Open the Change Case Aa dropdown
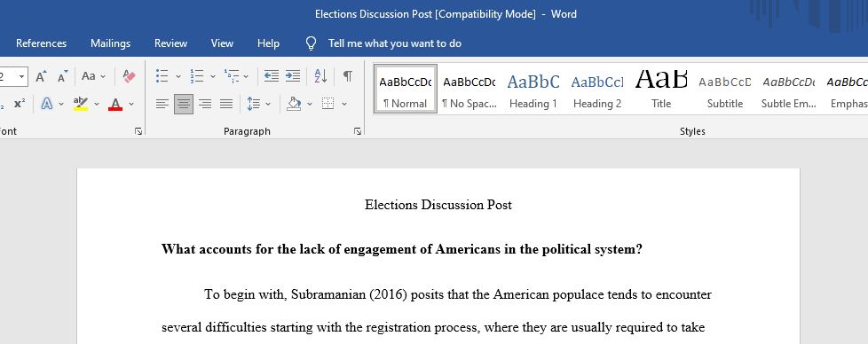 tap(93, 75)
